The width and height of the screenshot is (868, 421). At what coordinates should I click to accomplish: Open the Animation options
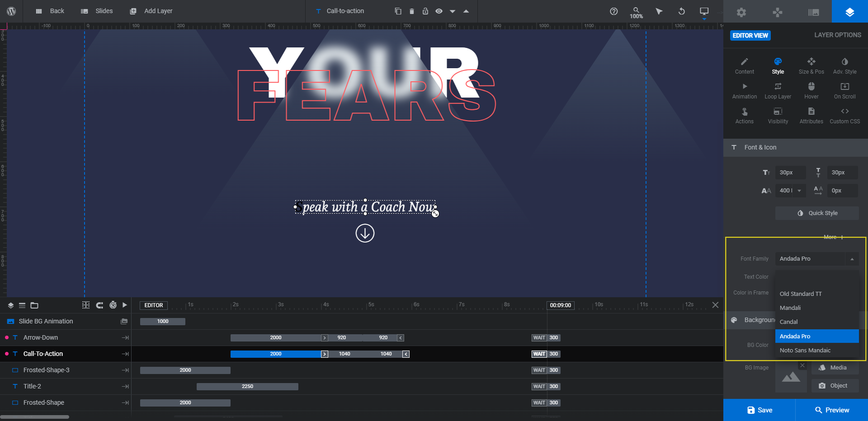point(745,91)
